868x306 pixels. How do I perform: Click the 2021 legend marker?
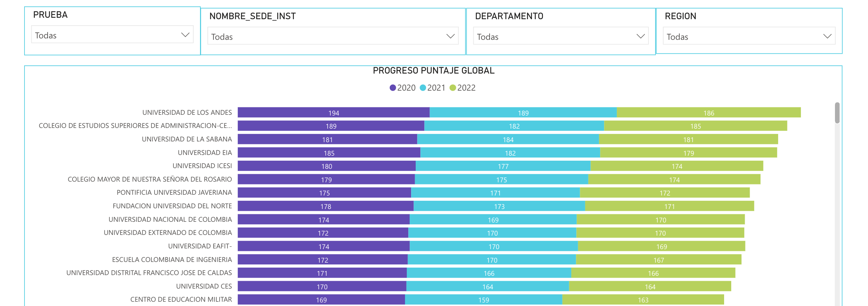coord(423,88)
